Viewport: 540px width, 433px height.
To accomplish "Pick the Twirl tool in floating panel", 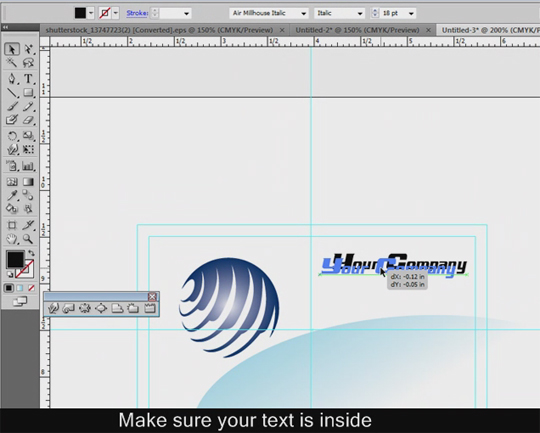I will pos(68,308).
